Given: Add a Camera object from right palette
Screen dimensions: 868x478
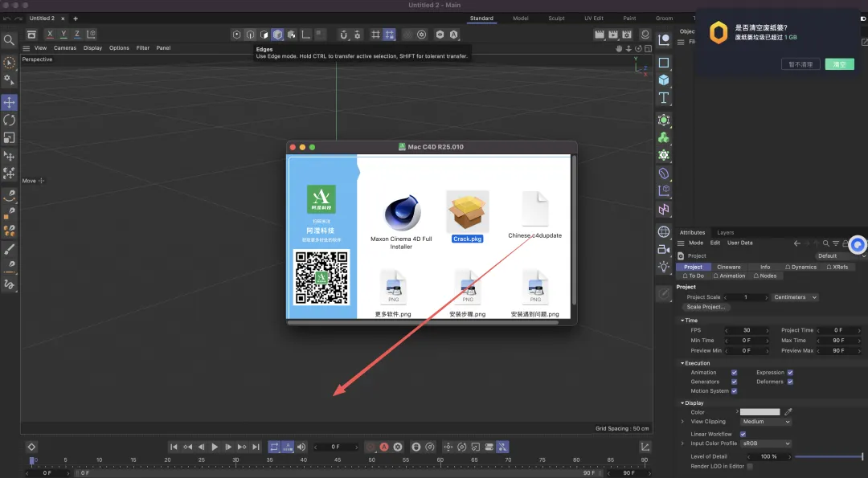Looking at the screenshot, I should (664, 250).
